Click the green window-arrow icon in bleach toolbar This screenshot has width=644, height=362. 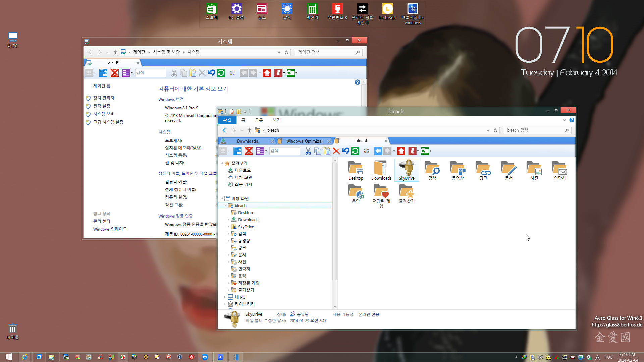[x=425, y=151]
